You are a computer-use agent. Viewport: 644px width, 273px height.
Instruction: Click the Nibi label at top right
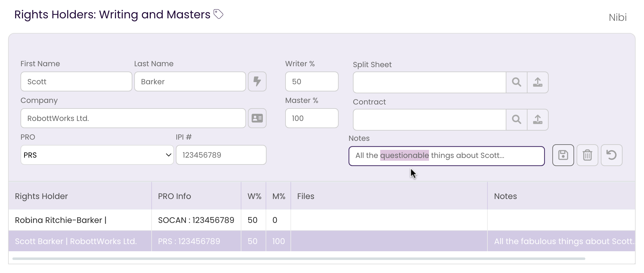(x=618, y=17)
